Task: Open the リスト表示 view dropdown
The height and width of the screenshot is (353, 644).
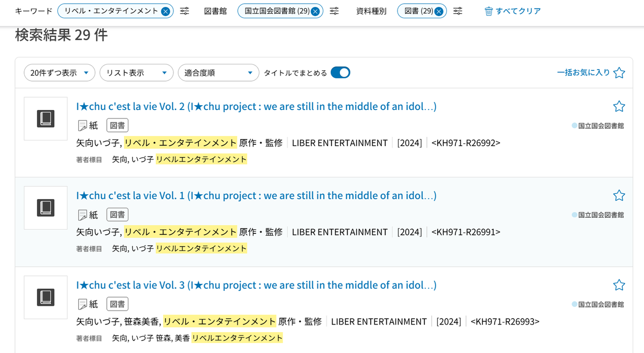Action: click(136, 72)
